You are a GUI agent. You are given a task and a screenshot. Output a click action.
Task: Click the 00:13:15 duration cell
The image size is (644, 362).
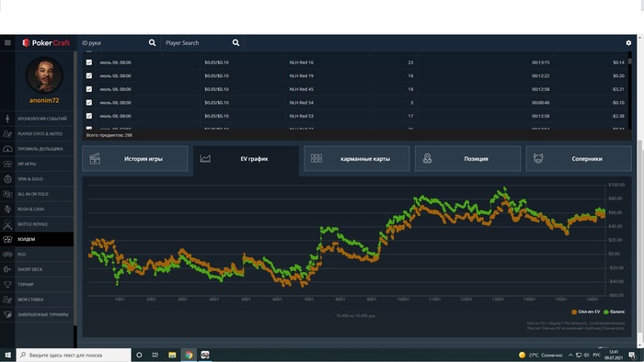click(x=541, y=62)
